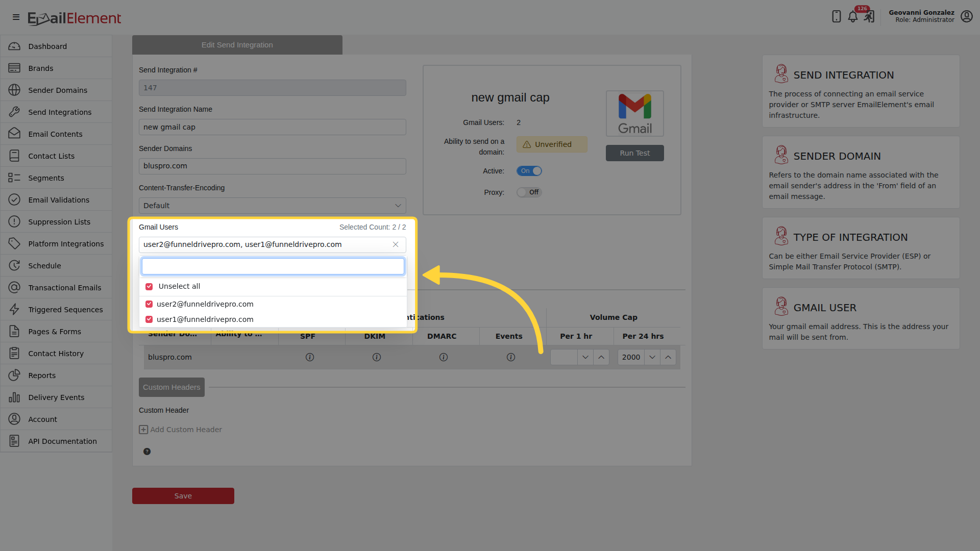Image resolution: width=980 pixels, height=551 pixels.
Task: Open Account in sidebar menu
Action: pyautogui.click(x=56, y=419)
